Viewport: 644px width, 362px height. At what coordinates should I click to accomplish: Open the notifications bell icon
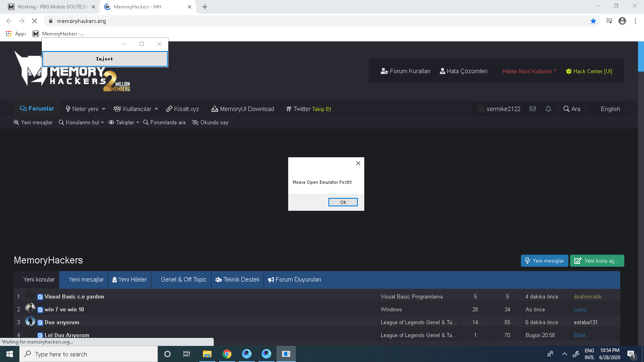(548, 109)
